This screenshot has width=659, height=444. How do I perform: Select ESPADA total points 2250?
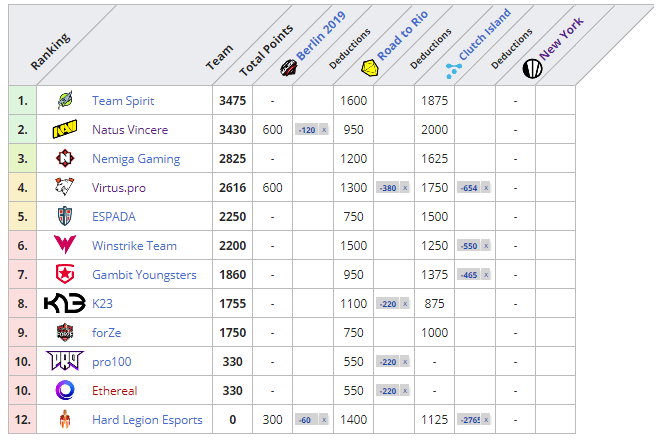point(232,217)
